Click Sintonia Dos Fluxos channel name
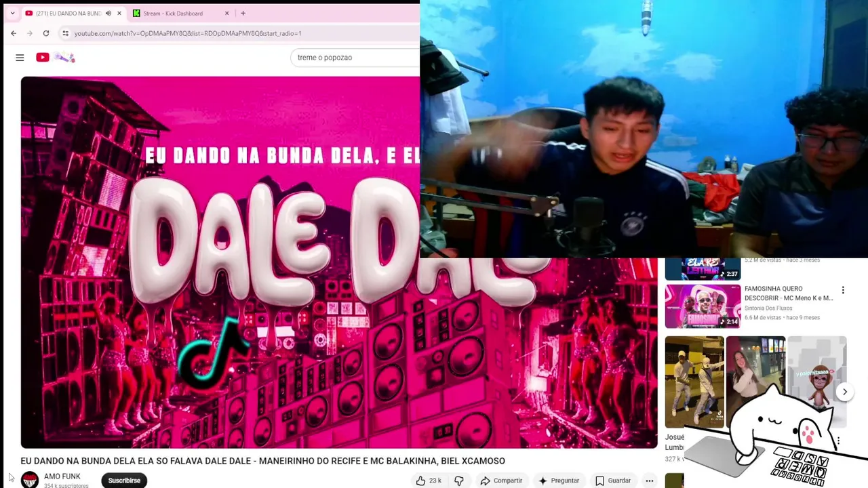The image size is (868, 488). click(772, 308)
